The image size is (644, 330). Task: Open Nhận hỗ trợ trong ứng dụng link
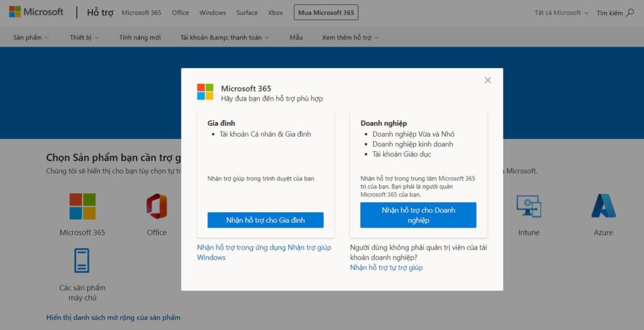pos(264,253)
